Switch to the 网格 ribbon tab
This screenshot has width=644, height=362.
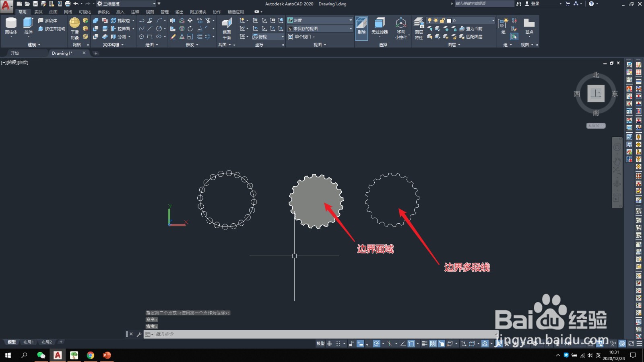coord(68,12)
